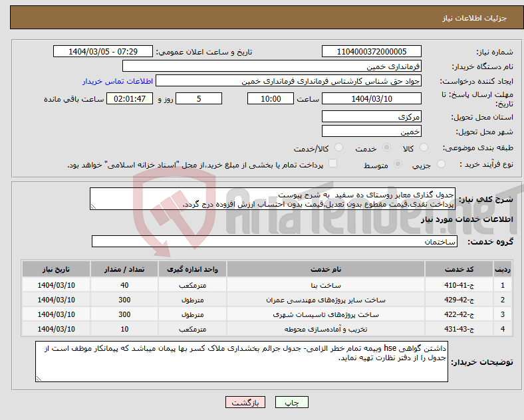Click the تعداد / مقدار column header
This screenshot has height=420, width=524.
click(124, 269)
